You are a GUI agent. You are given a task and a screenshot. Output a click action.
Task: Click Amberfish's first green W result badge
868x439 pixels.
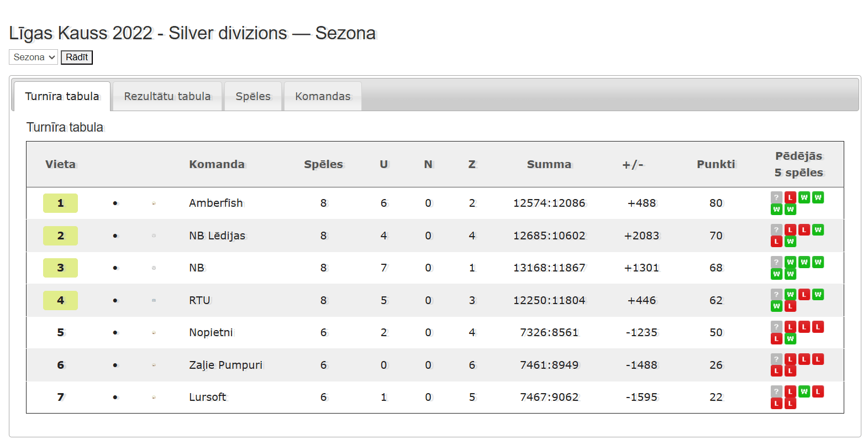(x=804, y=197)
